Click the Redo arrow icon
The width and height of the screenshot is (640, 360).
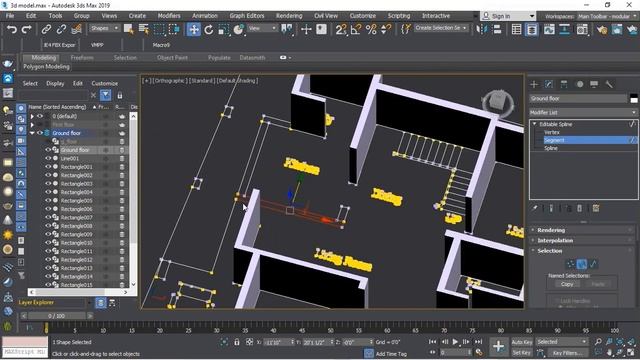tap(27, 29)
